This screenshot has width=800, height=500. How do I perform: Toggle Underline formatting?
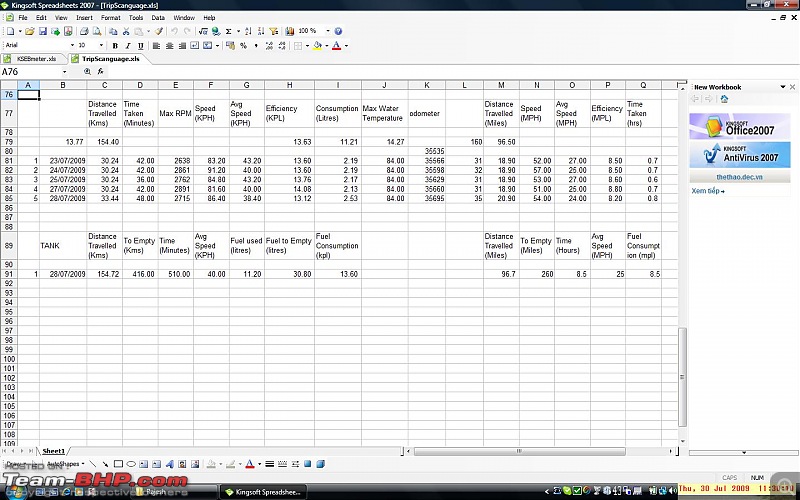[x=141, y=46]
